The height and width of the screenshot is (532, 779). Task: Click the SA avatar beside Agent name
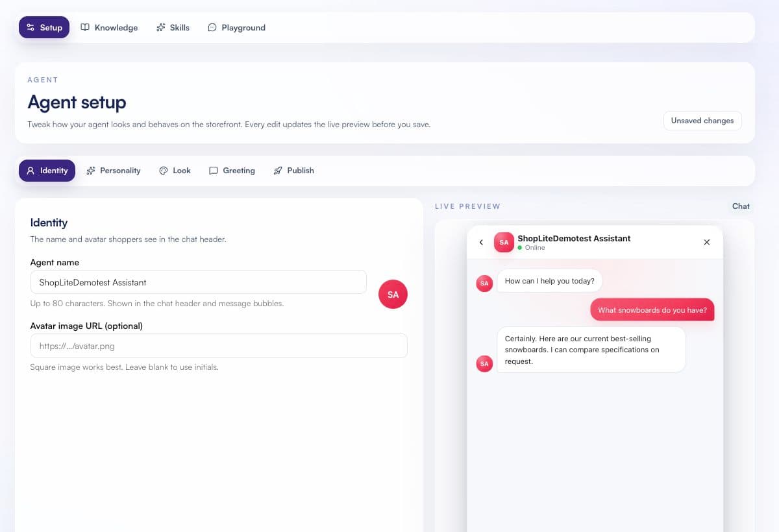tap(393, 294)
